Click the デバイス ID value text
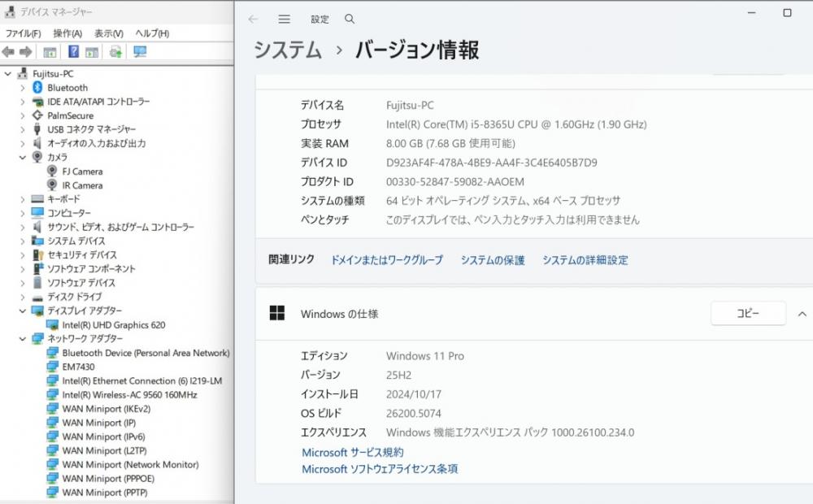 [492, 163]
